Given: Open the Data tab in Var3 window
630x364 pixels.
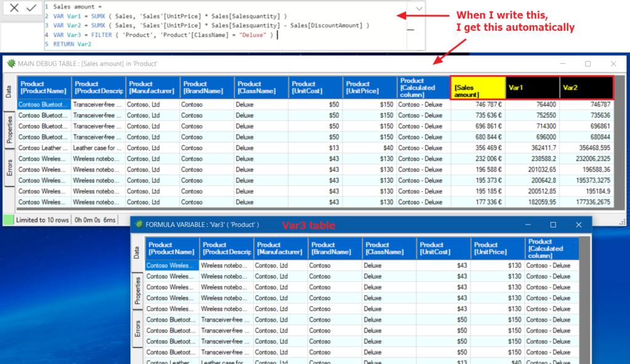Looking at the screenshot, I should tap(137, 253).
